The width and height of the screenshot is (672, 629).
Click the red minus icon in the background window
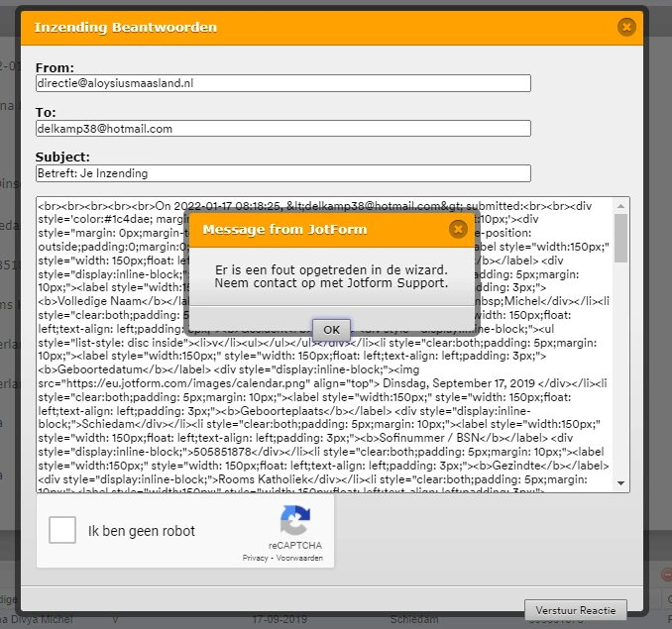666,575
